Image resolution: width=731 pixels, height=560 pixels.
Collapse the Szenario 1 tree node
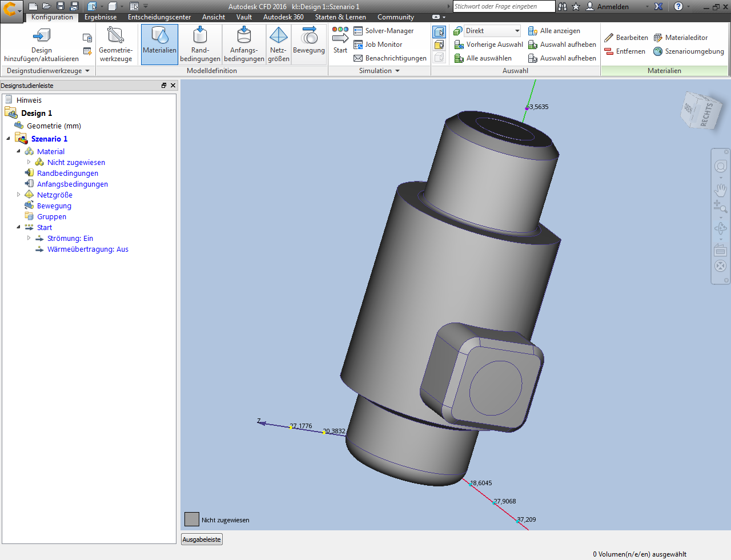pos(9,139)
